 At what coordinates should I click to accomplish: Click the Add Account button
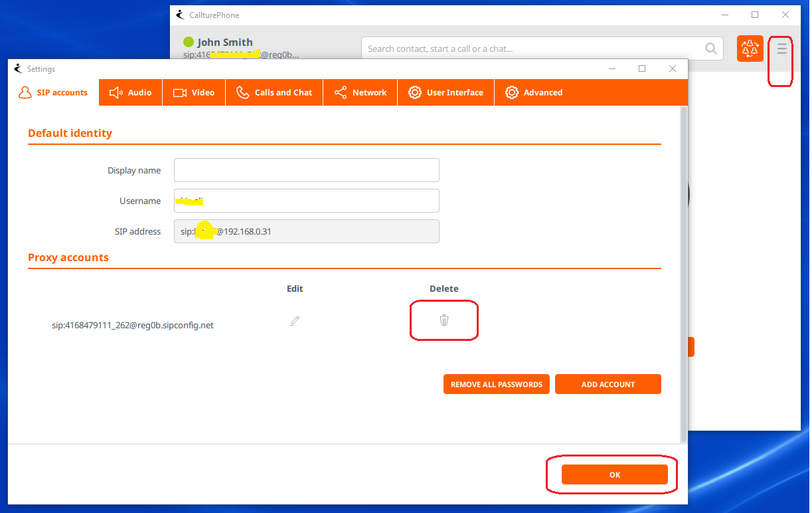click(608, 384)
